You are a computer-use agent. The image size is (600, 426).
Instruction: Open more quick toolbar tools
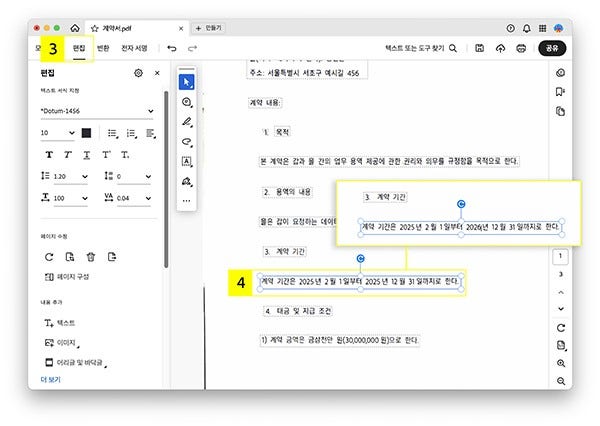(x=187, y=201)
